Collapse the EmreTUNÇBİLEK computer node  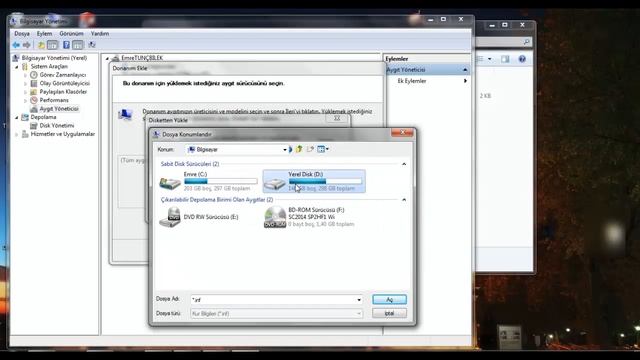pos(107,58)
